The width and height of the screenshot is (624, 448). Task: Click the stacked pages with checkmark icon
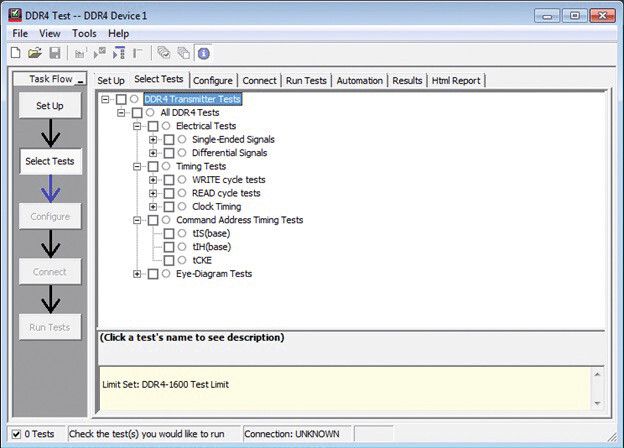[x=164, y=53]
